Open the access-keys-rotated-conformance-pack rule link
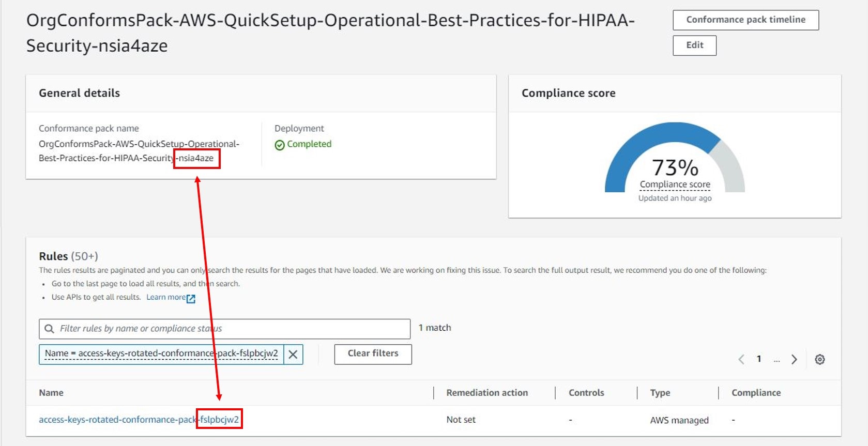 [139, 420]
